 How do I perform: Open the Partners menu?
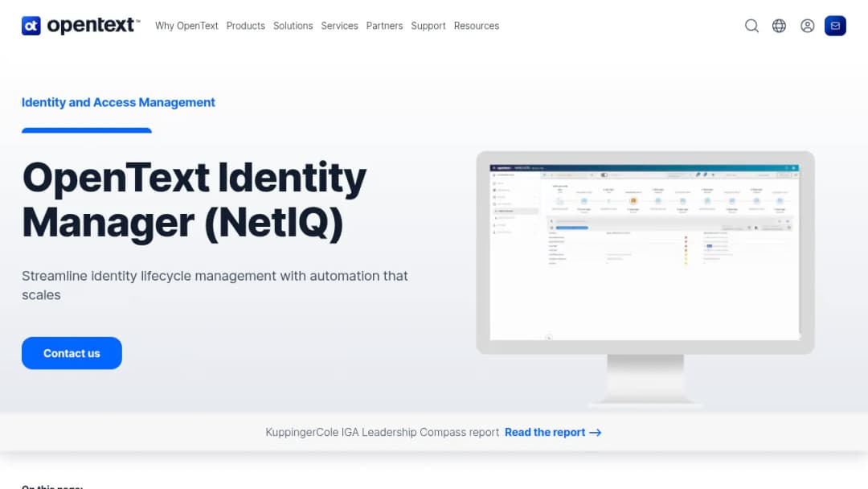[384, 26]
